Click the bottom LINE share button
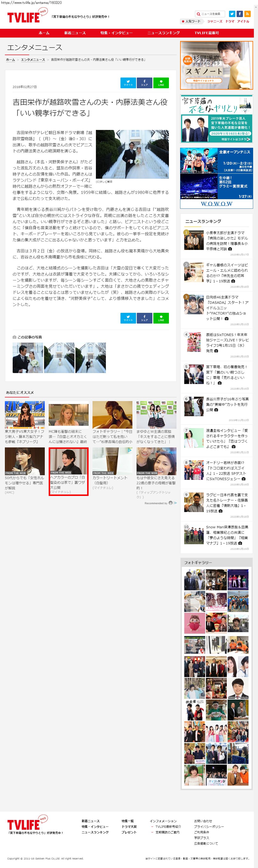 [x=161, y=318]
